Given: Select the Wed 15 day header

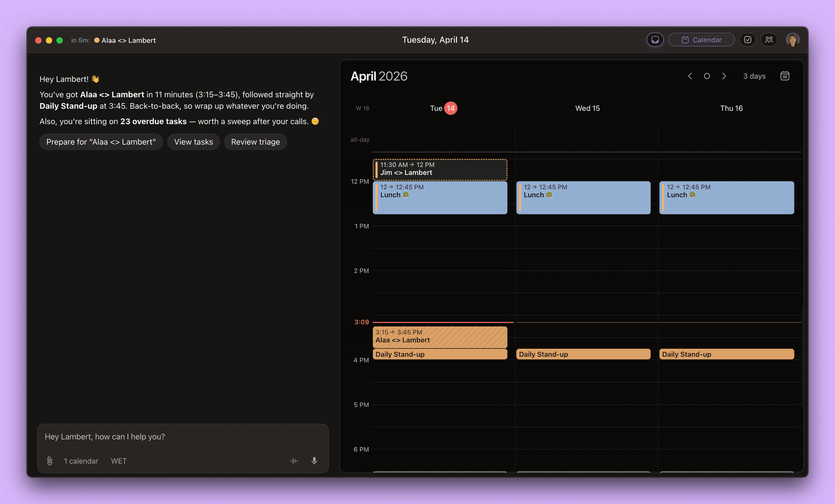Looking at the screenshot, I should (x=587, y=108).
